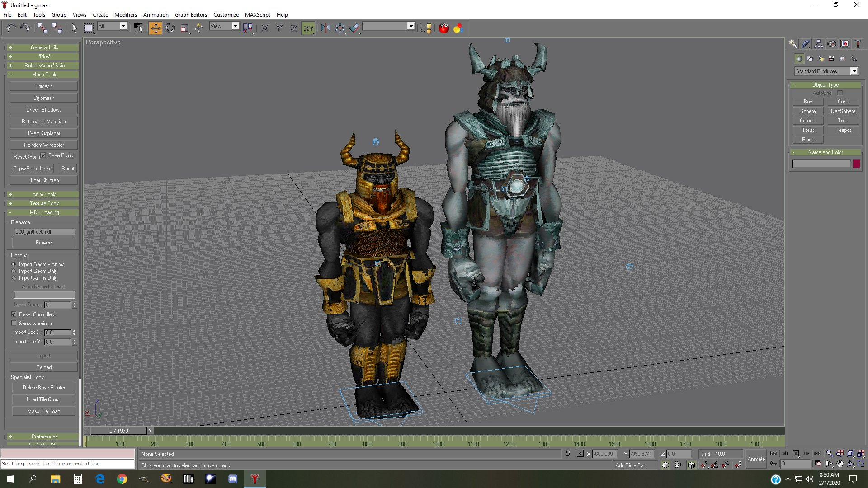Toggle the Reset Controllers checkbox
This screenshot has height=488, width=868.
pyautogui.click(x=14, y=314)
